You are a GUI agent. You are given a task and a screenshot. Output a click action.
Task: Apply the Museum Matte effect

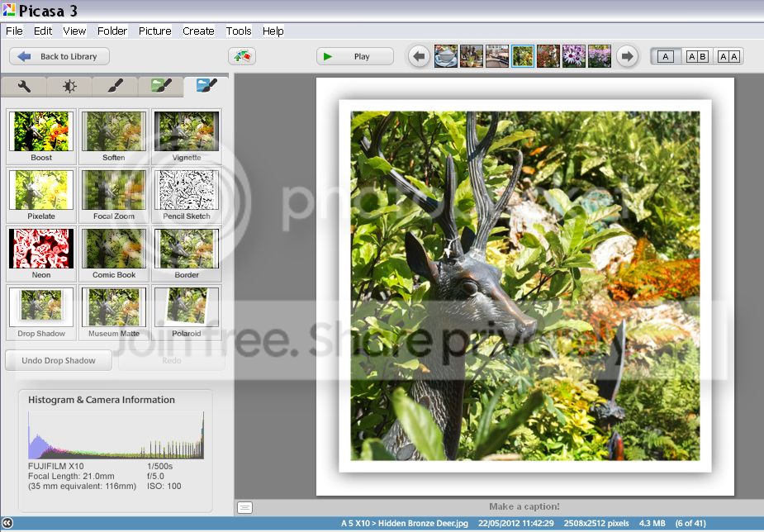[x=114, y=308]
